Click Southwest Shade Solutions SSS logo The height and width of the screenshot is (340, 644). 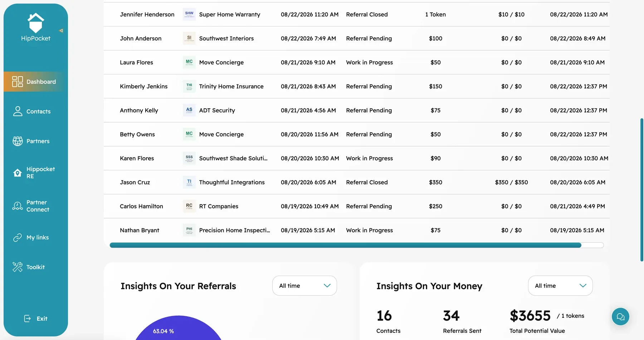[189, 158]
